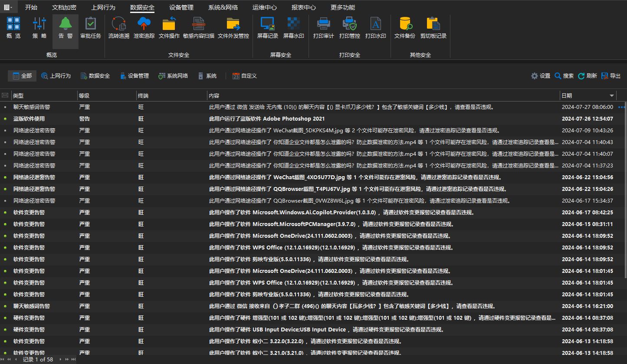This screenshot has height=364, width=627.
Task: Open 敏感内容扫描 sensitive scan icon
Action: pyautogui.click(x=199, y=29)
